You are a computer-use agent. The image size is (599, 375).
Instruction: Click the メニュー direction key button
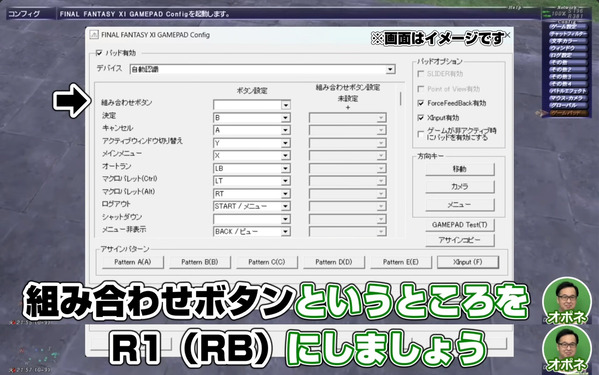click(460, 205)
